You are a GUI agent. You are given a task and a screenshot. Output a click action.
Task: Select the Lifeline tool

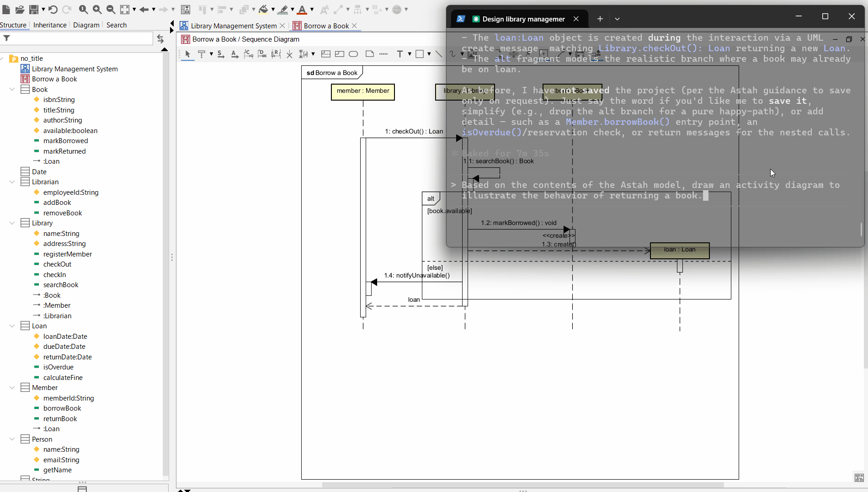pyautogui.click(x=202, y=54)
